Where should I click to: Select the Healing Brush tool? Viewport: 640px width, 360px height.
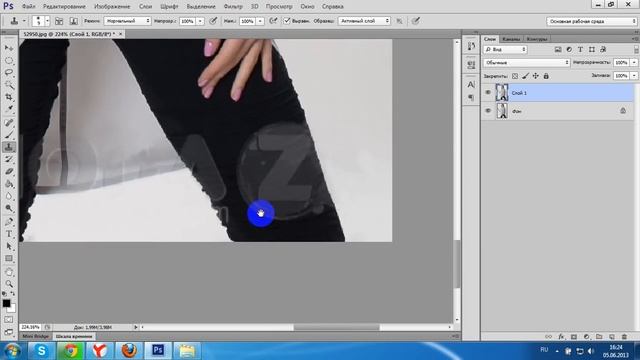click(x=9, y=122)
